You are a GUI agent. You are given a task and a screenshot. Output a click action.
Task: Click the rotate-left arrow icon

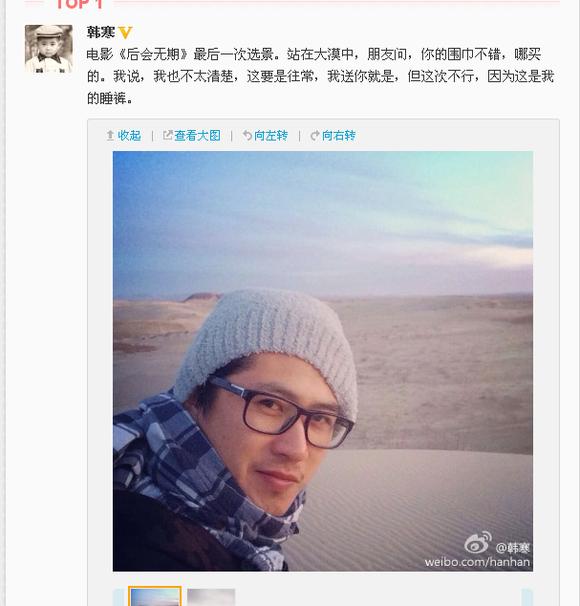coord(247,136)
